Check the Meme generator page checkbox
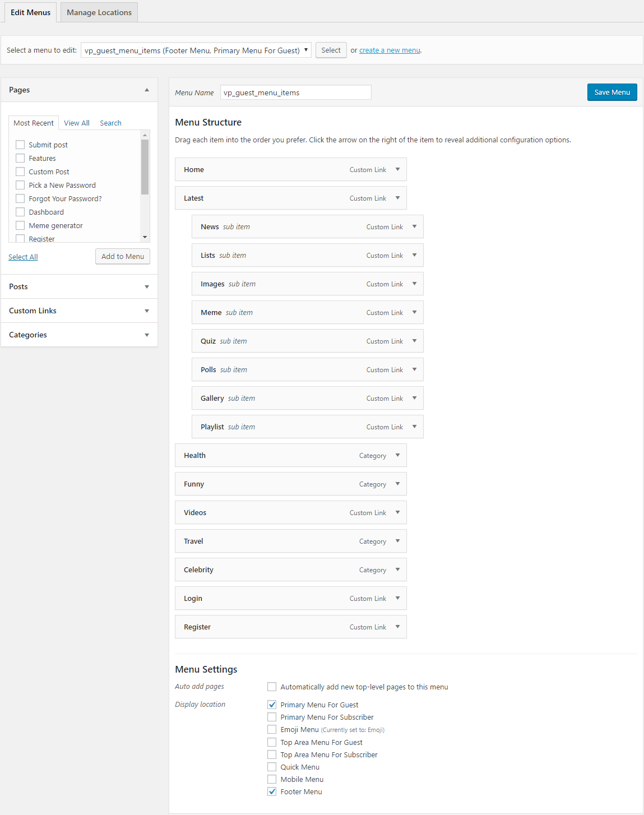644x815 pixels. (20, 225)
